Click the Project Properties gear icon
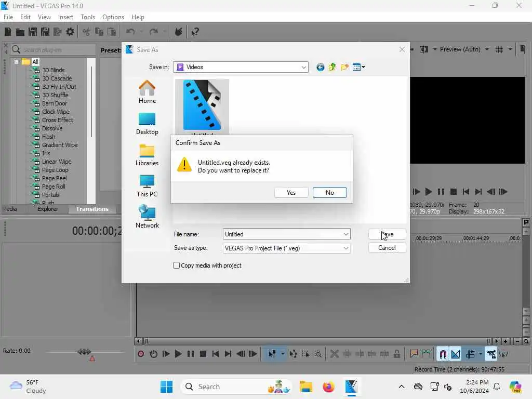Screen dimensions: 532x399 pos(70,32)
